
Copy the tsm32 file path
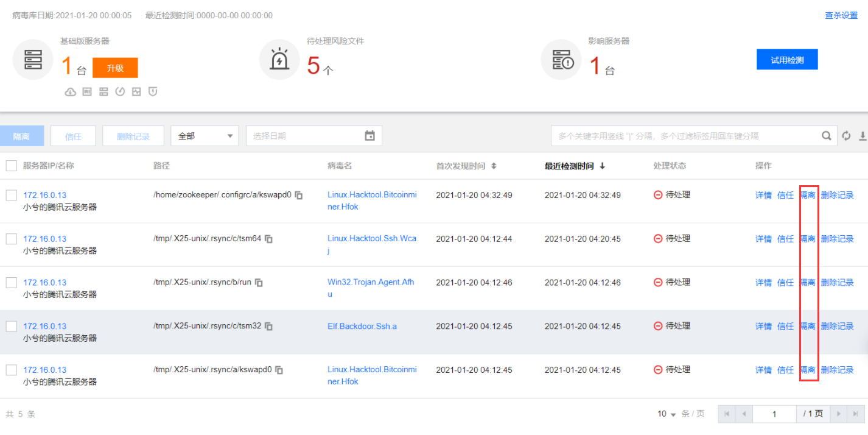(x=268, y=327)
